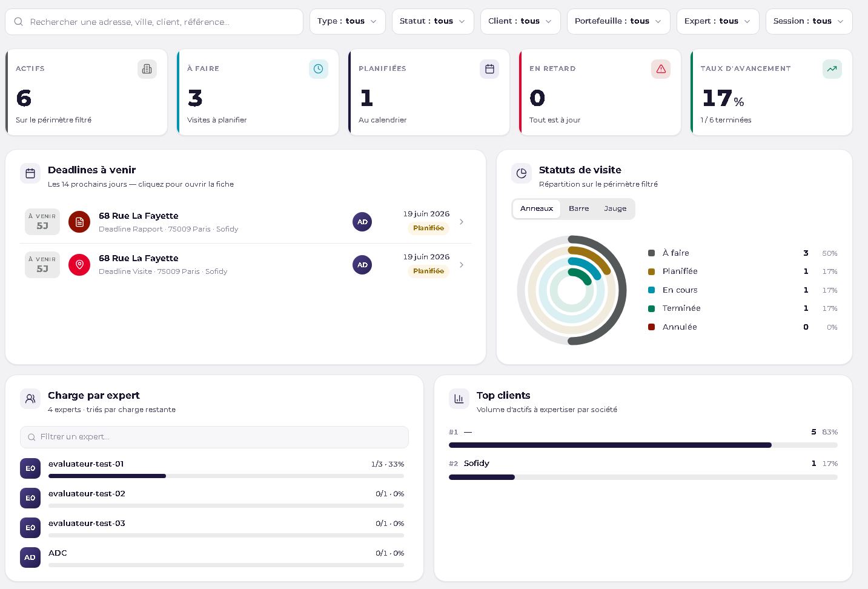Click the AD avatar of the ADC expert
Screen dimensions: 868x589
pyautogui.click(x=30, y=557)
